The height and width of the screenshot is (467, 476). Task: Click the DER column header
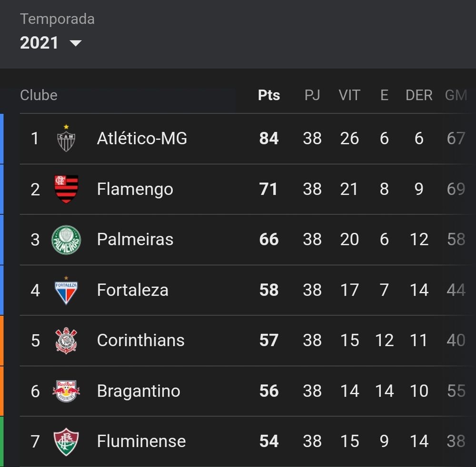(419, 95)
